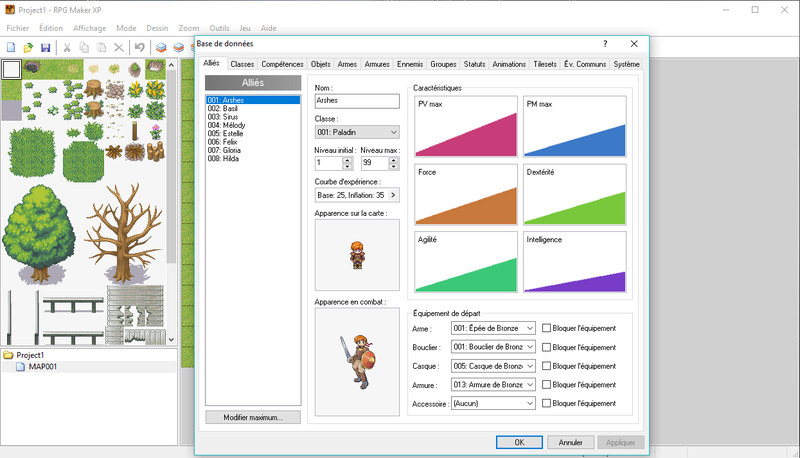
Task: Open the Armure dropdown with Armure de Bronze
Action: point(493,385)
